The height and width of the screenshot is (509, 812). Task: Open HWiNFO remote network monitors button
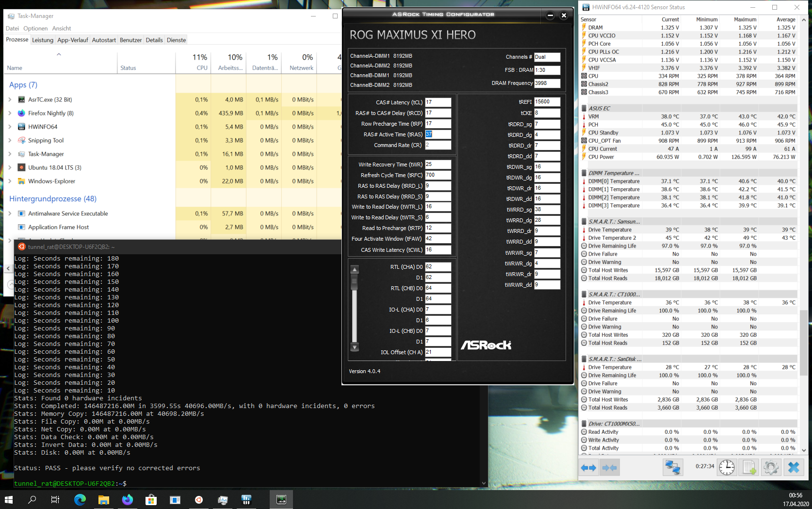click(x=673, y=468)
